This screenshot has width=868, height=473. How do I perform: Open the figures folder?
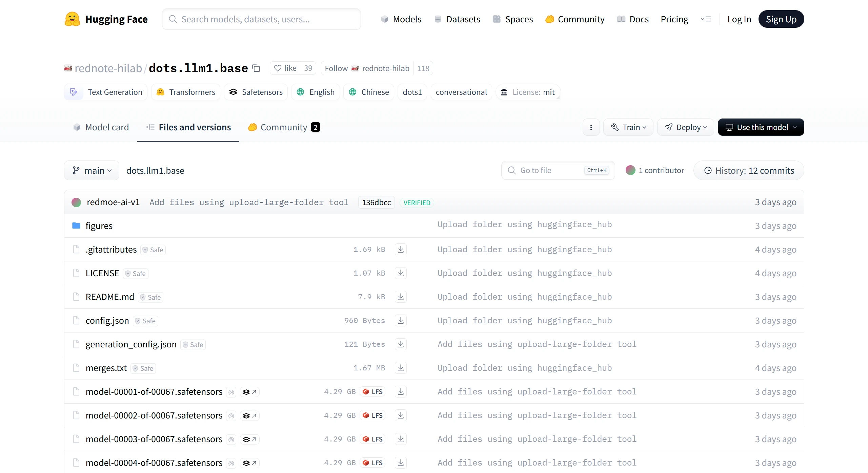(x=99, y=226)
